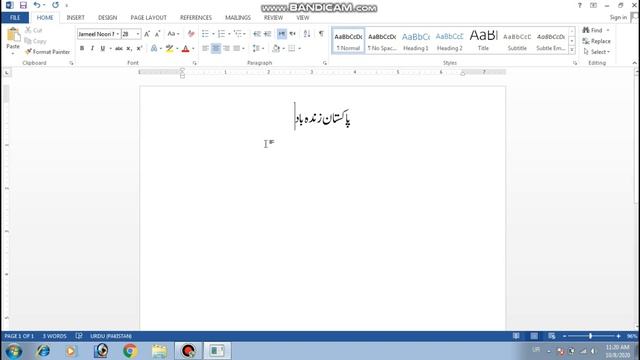The height and width of the screenshot is (360, 640).
Task: Click the Paste clipboard button
Action: point(13,40)
